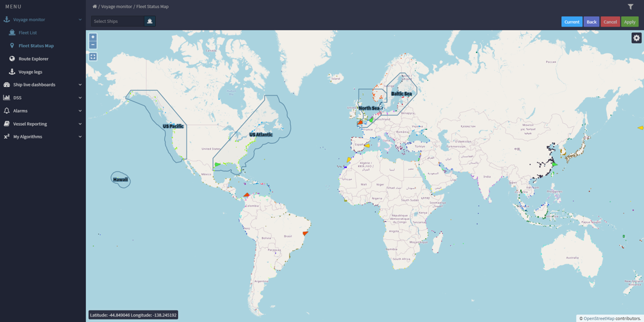This screenshot has width=644, height=322.
Task: Go to Voyage legs
Action: pos(30,72)
